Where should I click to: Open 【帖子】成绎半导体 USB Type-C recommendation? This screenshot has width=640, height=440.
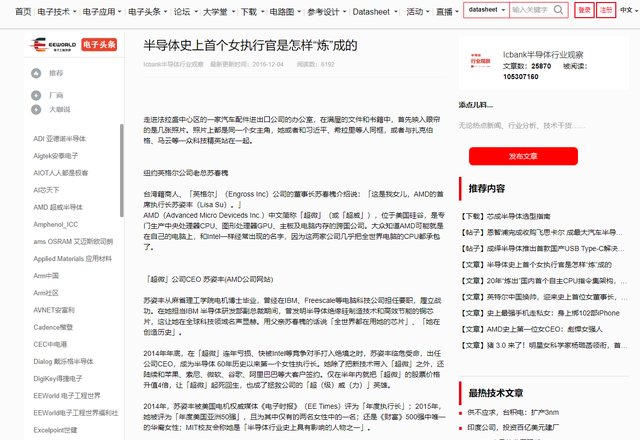tap(542, 249)
